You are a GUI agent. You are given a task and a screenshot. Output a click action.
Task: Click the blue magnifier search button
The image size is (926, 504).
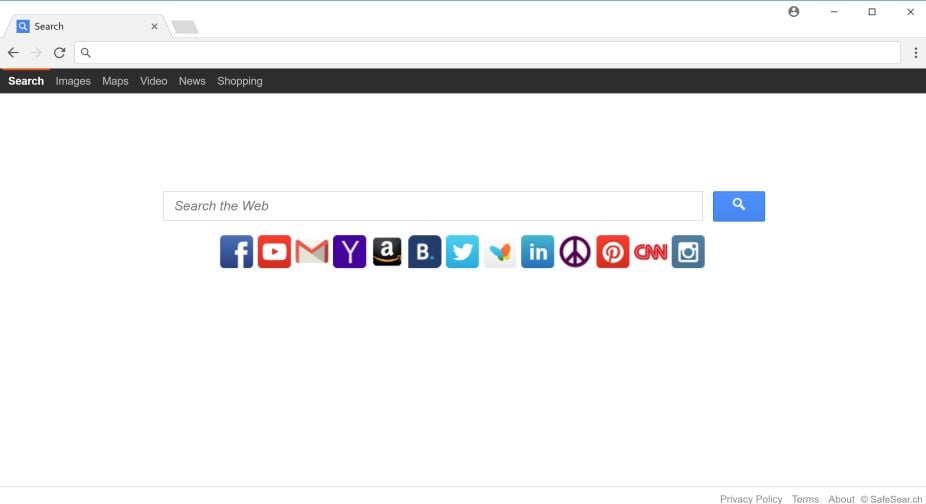point(739,206)
